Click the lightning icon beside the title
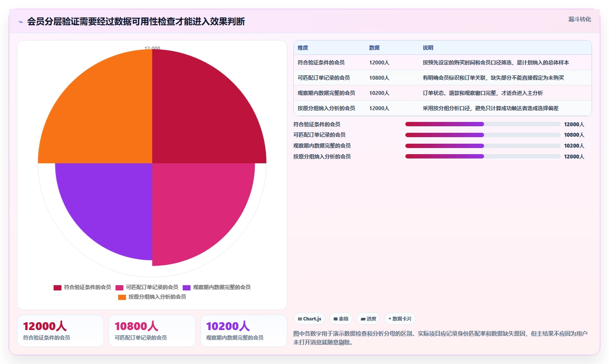This screenshot has width=609, height=364. pyautogui.click(x=20, y=22)
